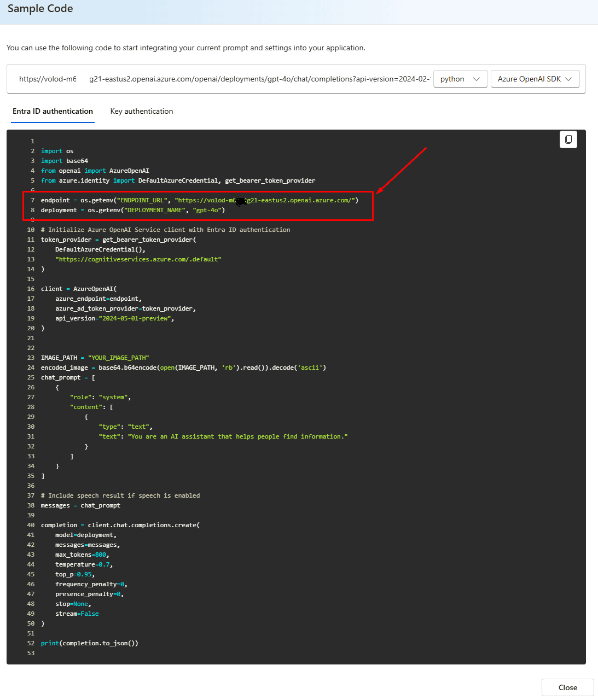
Task: Click the IMAGE_PATH assignment line
Action: pos(95,358)
